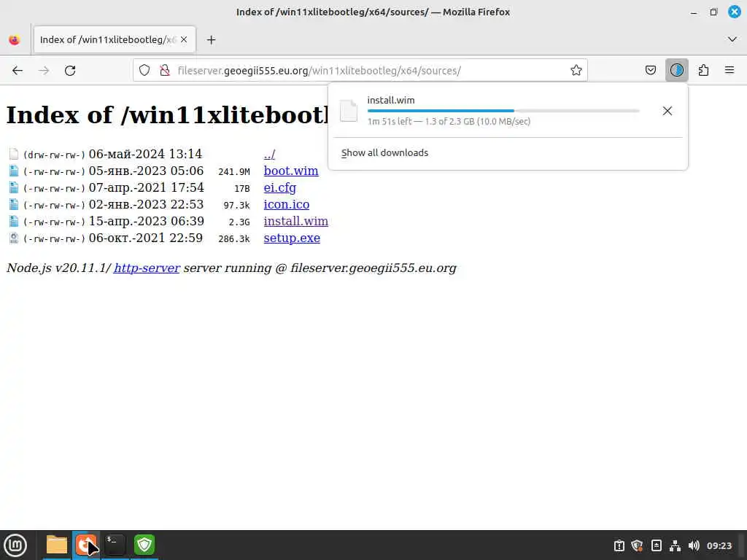Click install.wim file icon in downloads panel

tap(348, 111)
